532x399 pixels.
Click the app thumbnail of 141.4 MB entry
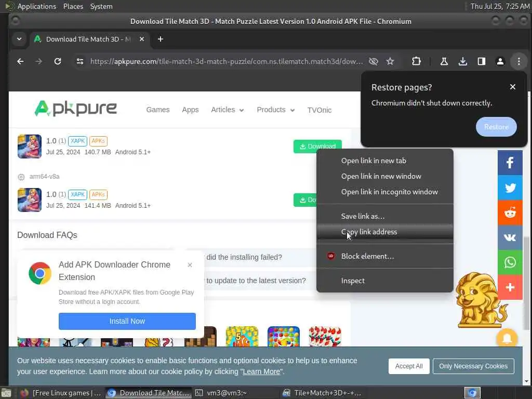(x=30, y=200)
